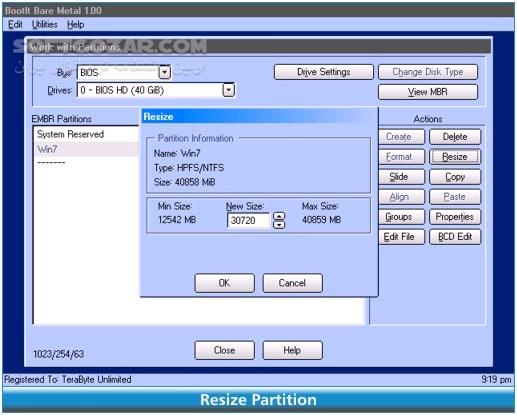Screen dimensions: 517x415
Task: Click the Create action button
Action: pos(401,137)
